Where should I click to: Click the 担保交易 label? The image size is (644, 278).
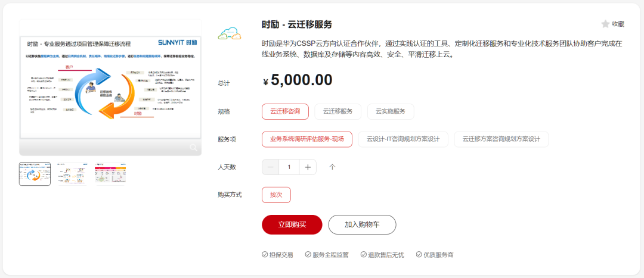(281, 255)
